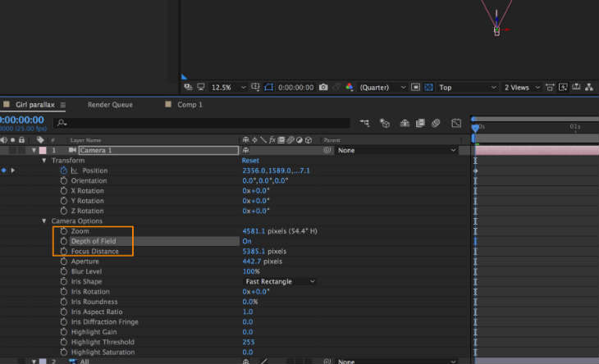
Task: Enable the Zoom property stopwatch
Action: (x=64, y=231)
